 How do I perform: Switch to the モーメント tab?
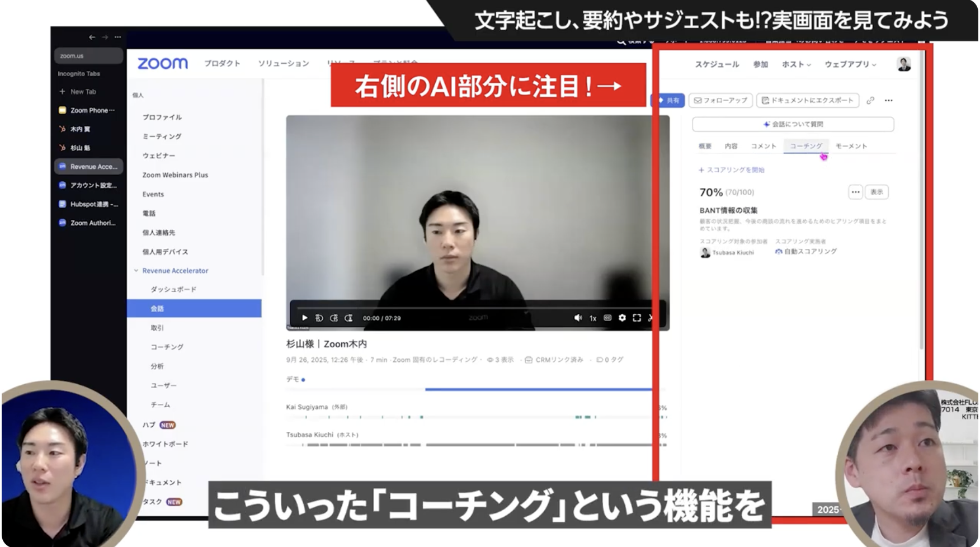851,146
